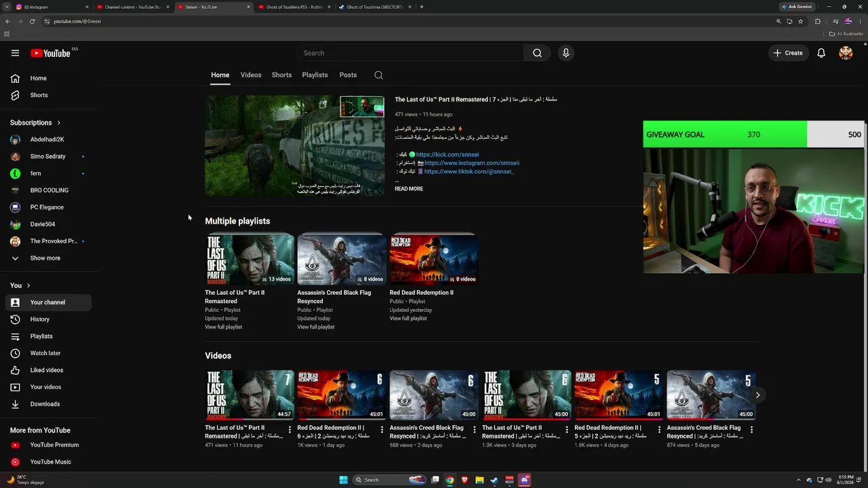This screenshot has height=488, width=868.
Task: Open the Instagram snnseii link
Action: pos(472,163)
